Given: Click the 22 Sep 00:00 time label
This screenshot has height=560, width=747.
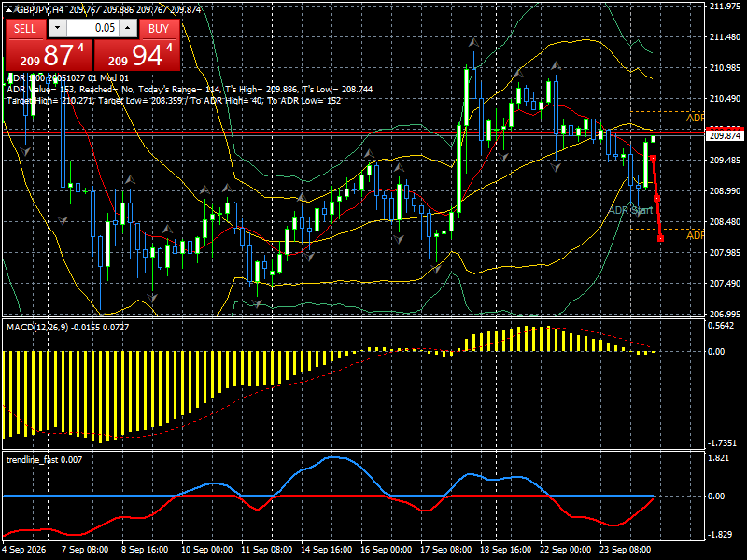Looking at the screenshot, I should [x=566, y=550].
